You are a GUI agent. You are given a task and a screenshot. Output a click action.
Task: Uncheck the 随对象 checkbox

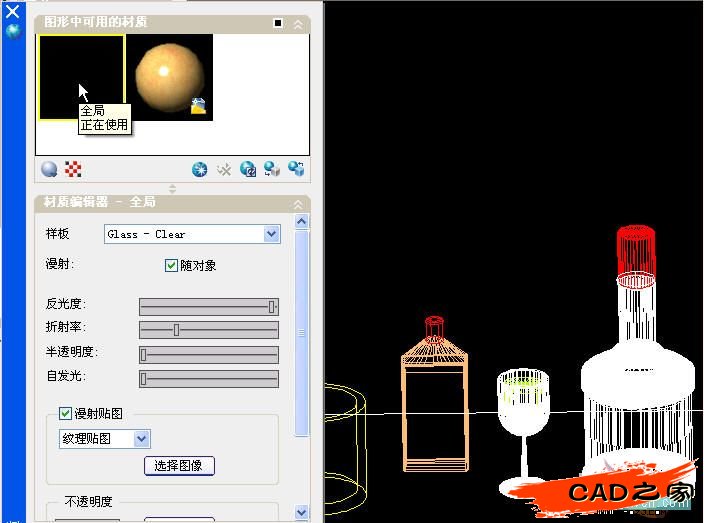(x=171, y=265)
